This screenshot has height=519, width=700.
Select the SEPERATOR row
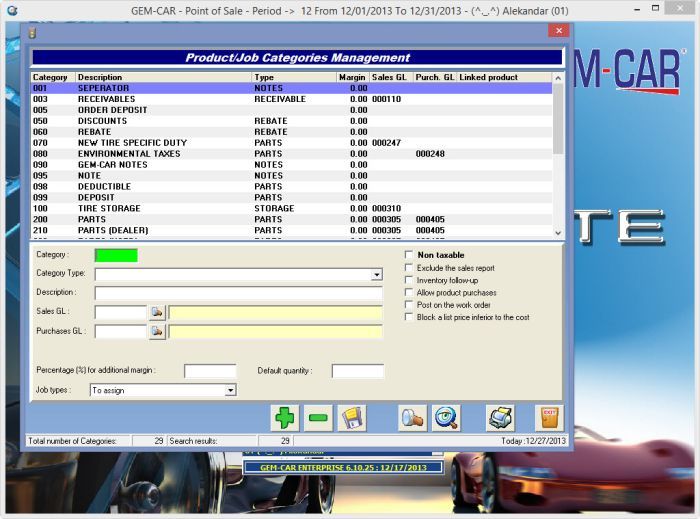tap(292, 88)
